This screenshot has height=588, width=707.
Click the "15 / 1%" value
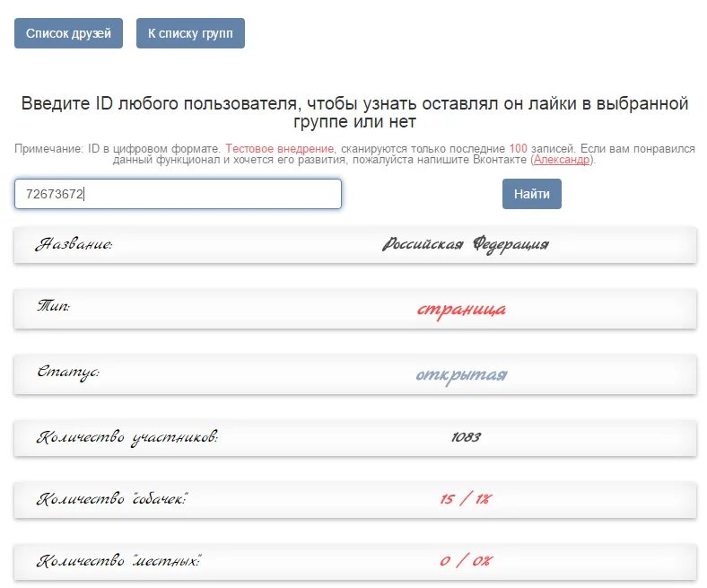click(x=465, y=499)
